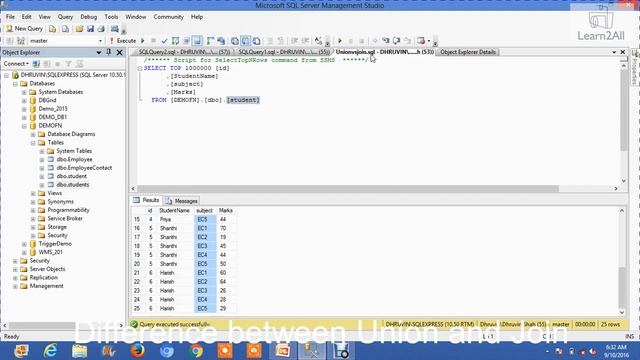This screenshot has height=360, width=640.
Task: Save the query with the Save icon
Action: point(90,29)
